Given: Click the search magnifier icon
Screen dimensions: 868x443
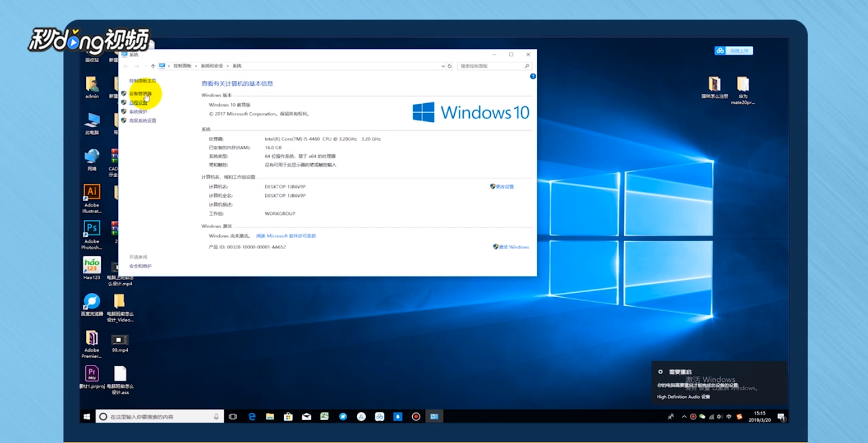Looking at the screenshot, I should coord(527,66).
